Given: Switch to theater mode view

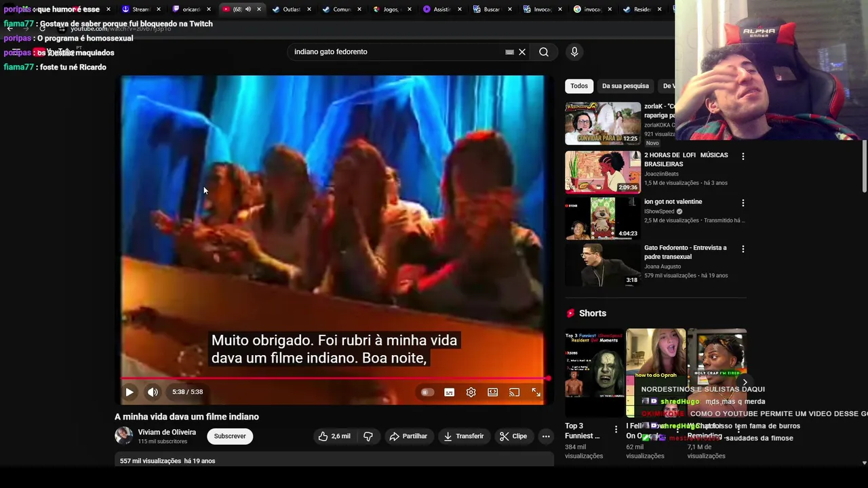Looking at the screenshot, I should tap(492, 392).
